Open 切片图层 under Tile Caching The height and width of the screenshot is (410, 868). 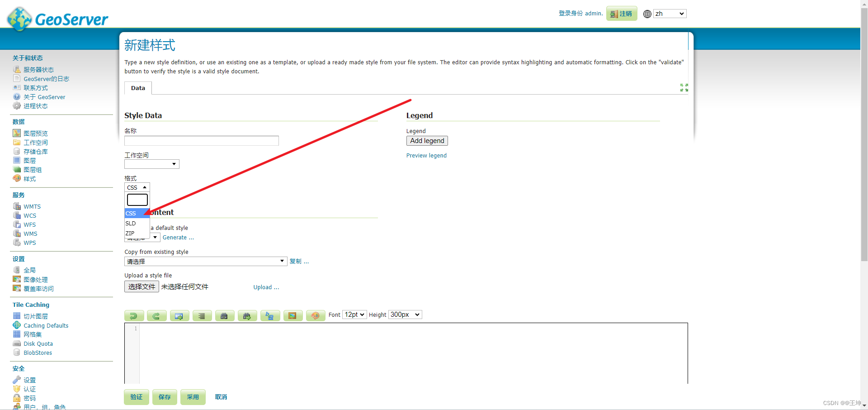pos(36,316)
